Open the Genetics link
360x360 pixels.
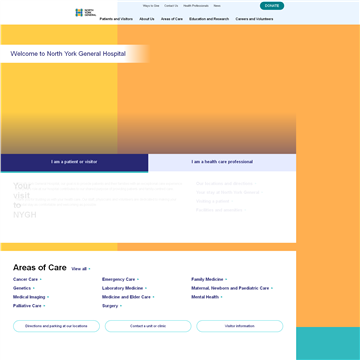point(24,288)
